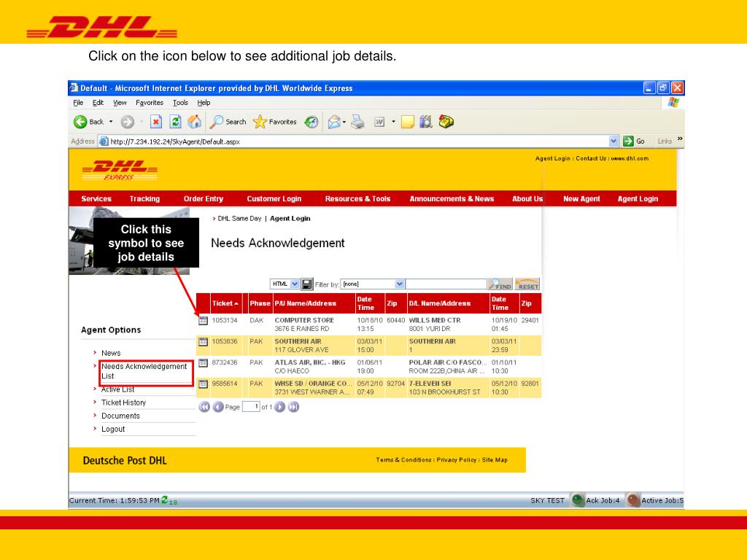747x560 pixels.
Task: Go to the last results page
Action: pos(294,407)
